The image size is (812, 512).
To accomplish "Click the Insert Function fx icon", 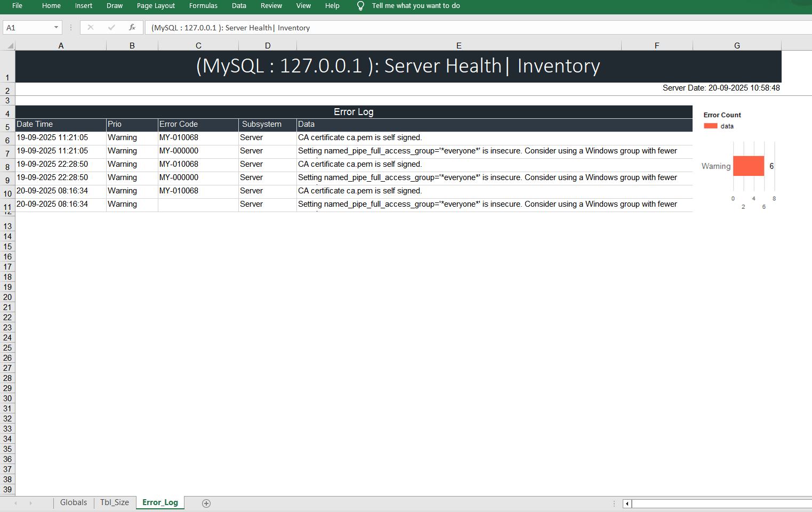I will pyautogui.click(x=132, y=28).
